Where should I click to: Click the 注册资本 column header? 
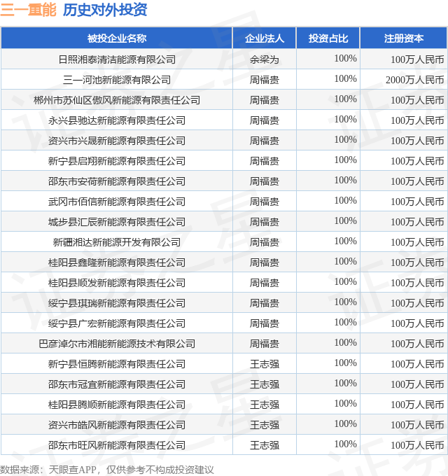click(404, 38)
